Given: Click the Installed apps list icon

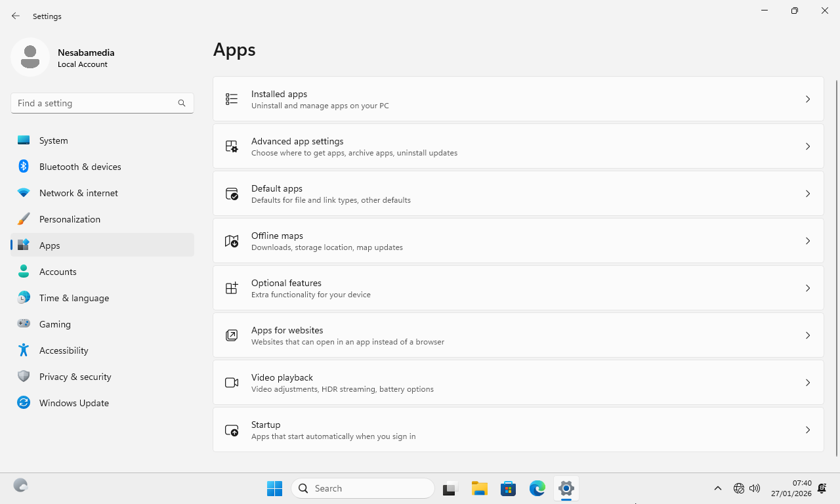Looking at the screenshot, I should [x=232, y=99].
